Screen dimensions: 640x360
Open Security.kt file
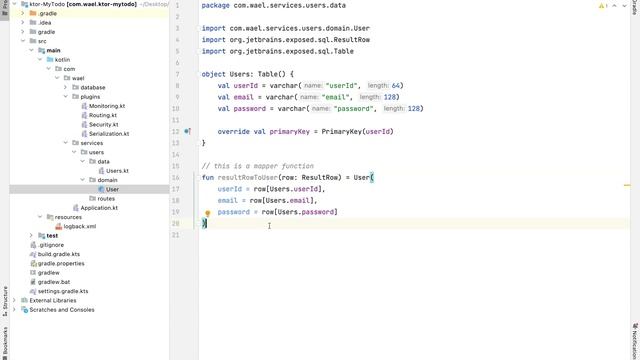[104, 124]
